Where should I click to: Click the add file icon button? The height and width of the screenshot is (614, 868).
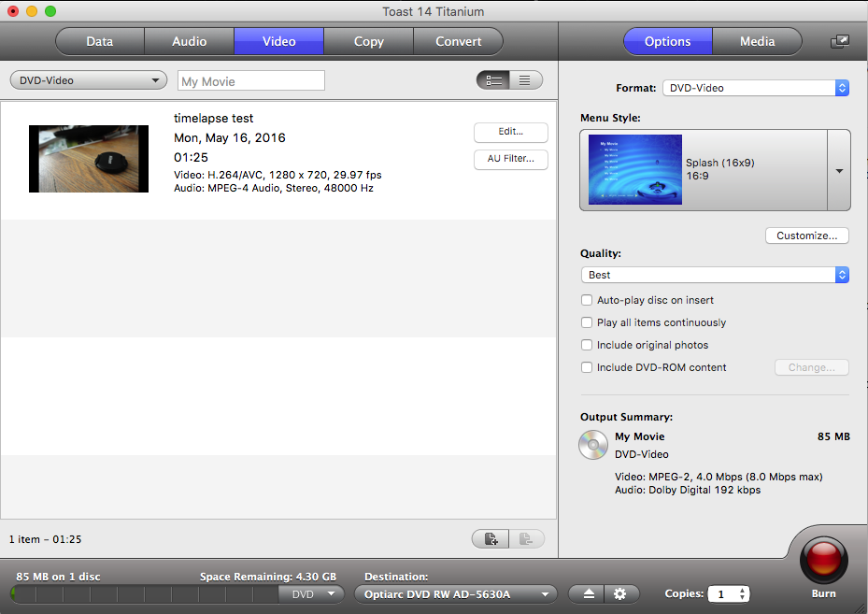point(491,538)
